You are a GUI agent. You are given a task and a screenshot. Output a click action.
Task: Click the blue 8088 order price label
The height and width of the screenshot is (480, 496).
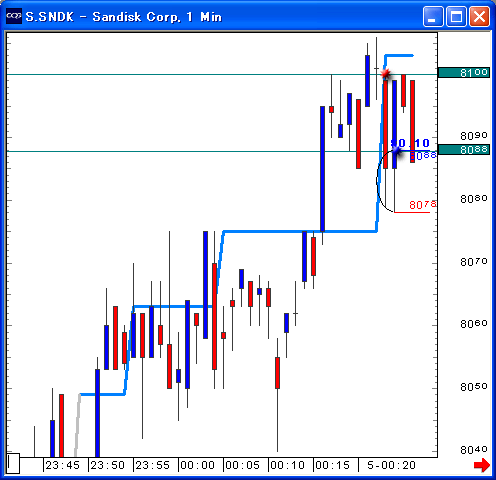[x=423, y=155]
